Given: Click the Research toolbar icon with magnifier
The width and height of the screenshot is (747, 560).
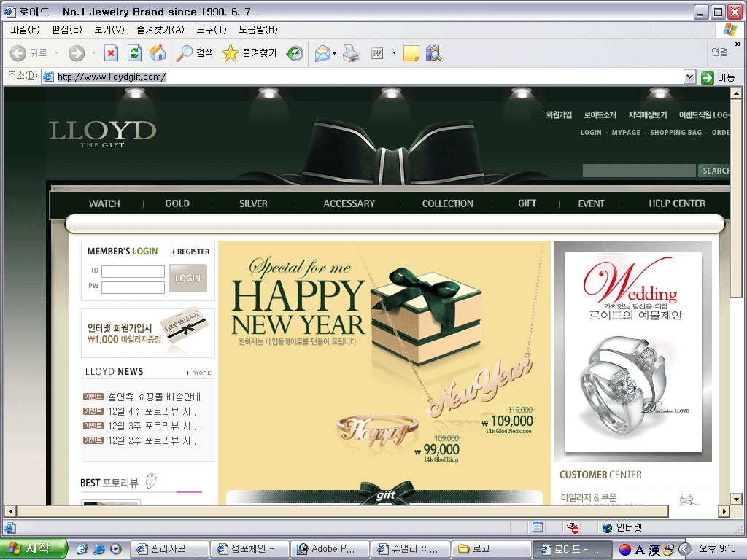Looking at the screenshot, I should click(433, 52).
